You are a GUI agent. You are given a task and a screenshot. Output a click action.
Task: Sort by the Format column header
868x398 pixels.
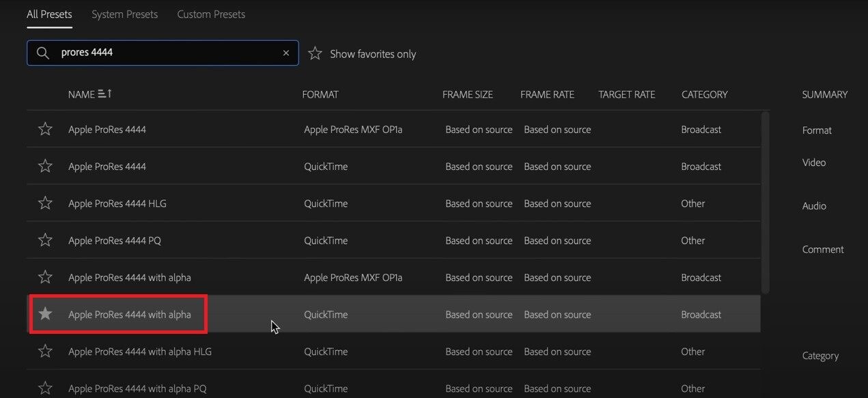[x=320, y=95]
